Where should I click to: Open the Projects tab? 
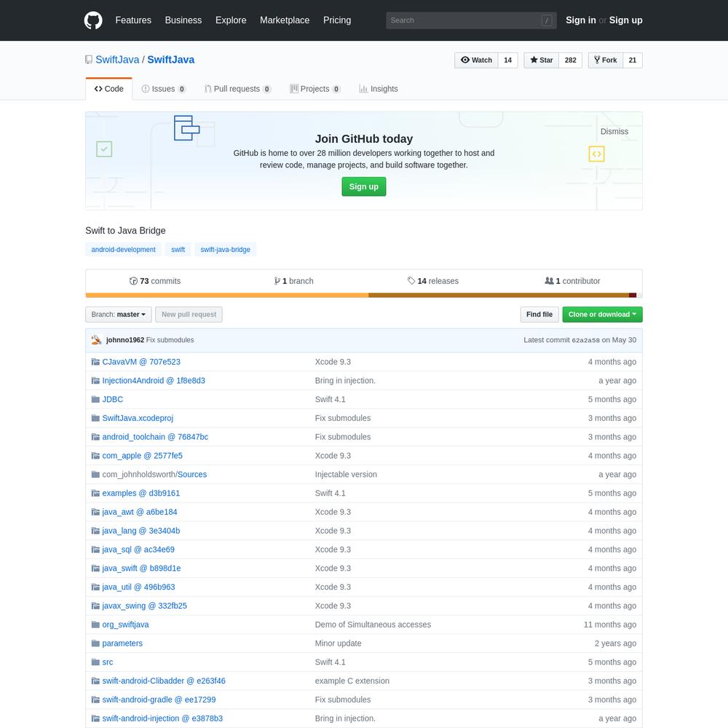(314, 89)
